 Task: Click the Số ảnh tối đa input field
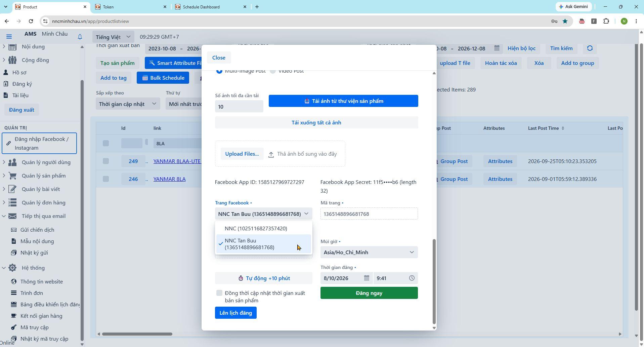coord(239,107)
